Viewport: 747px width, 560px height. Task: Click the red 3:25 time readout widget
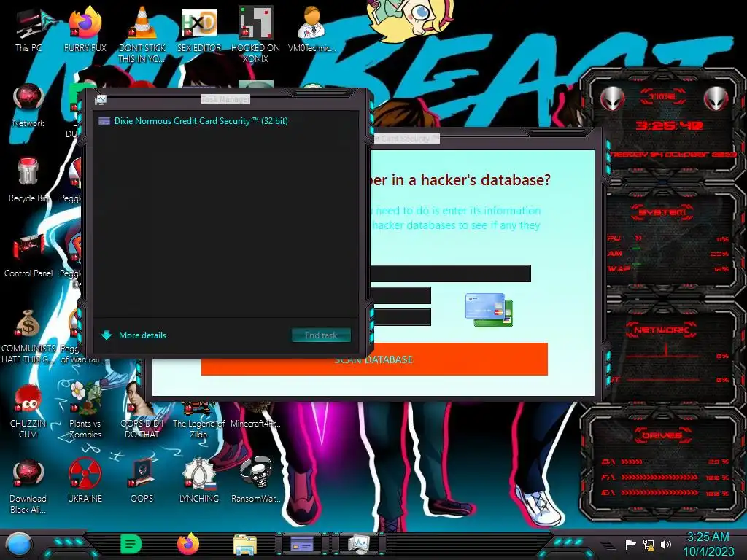(x=669, y=125)
